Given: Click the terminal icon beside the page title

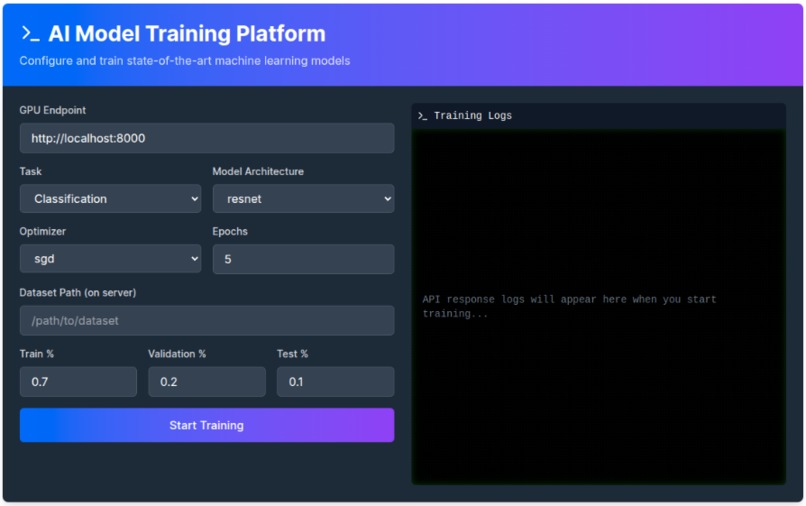Looking at the screenshot, I should (x=30, y=34).
